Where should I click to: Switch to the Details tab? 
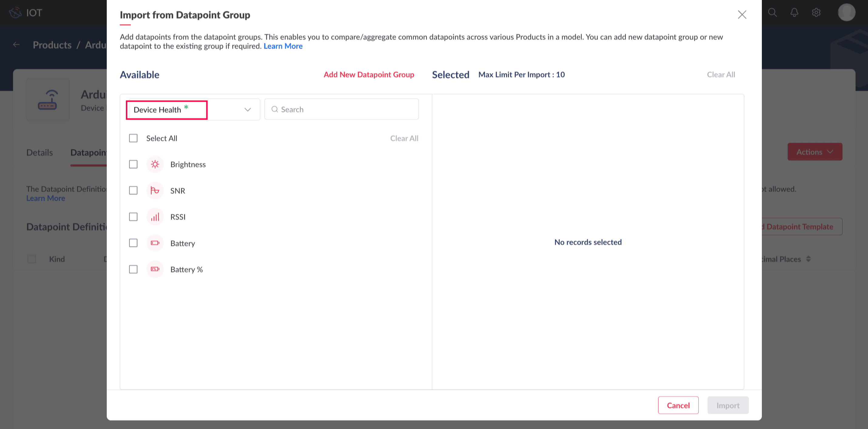tap(39, 153)
